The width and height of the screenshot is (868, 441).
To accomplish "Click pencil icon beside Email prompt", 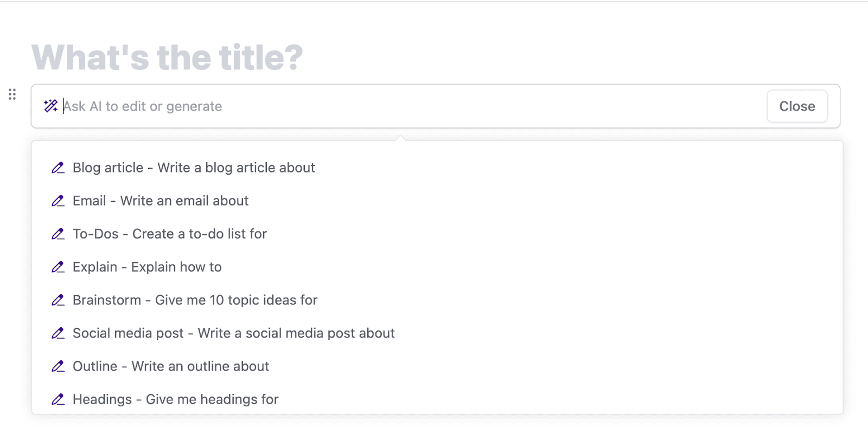I will click(x=58, y=201).
